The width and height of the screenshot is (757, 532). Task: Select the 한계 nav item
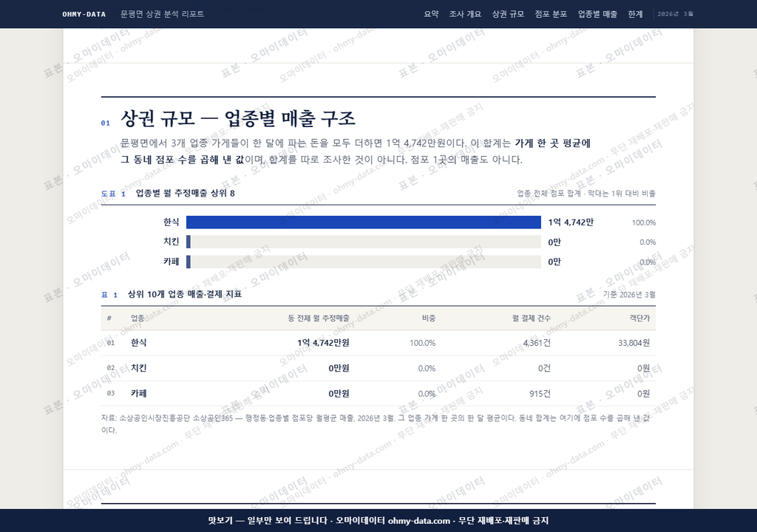pyautogui.click(x=635, y=14)
